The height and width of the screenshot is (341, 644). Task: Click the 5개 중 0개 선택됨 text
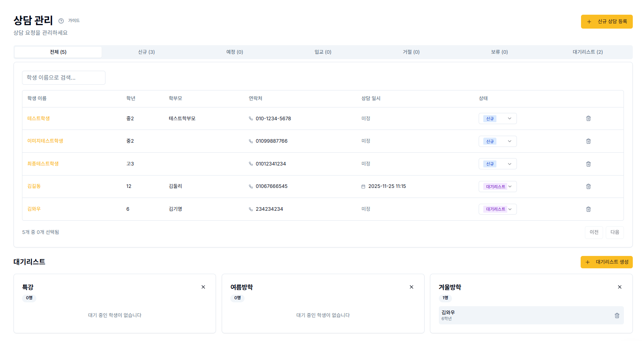tap(41, 232)
